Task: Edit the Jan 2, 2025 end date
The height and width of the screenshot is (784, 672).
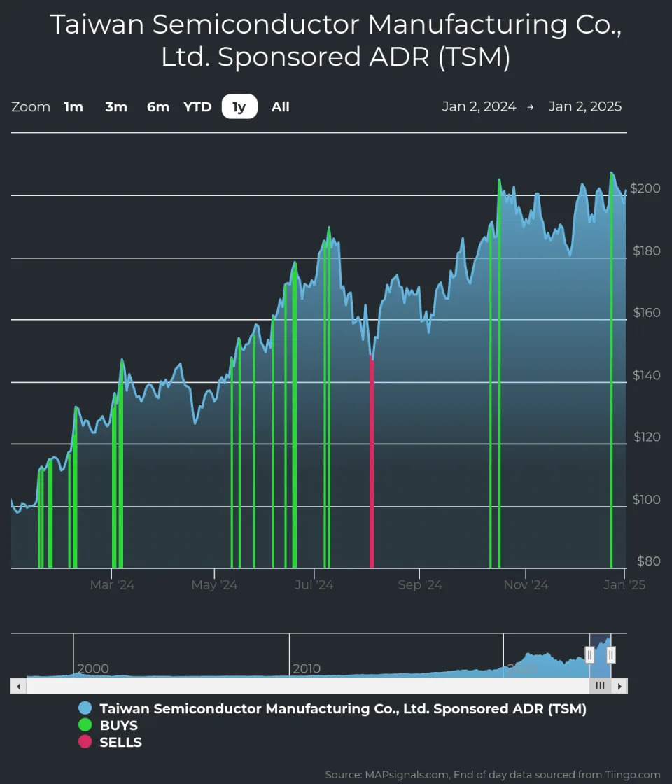Action: tap(585, 106)
